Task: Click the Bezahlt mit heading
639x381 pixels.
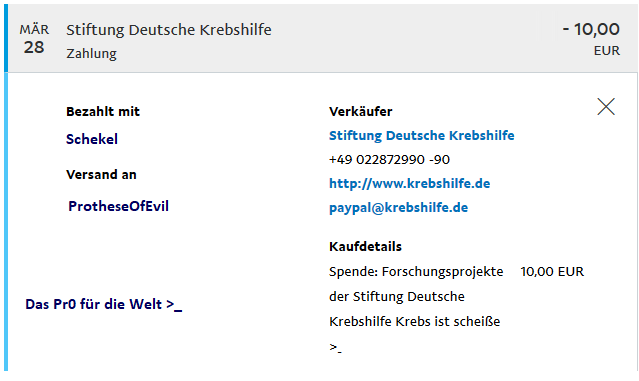Action: 103,111
